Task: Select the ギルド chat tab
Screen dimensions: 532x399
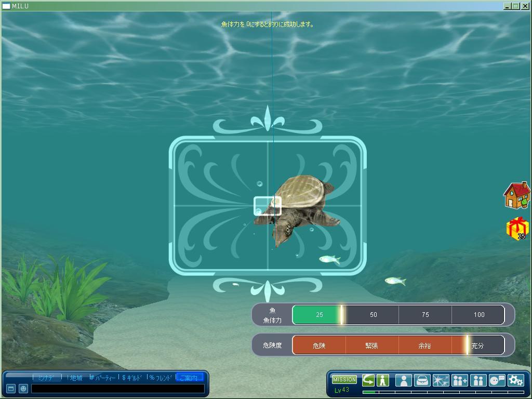Action: pyautogui.click(x=133, y=378)
